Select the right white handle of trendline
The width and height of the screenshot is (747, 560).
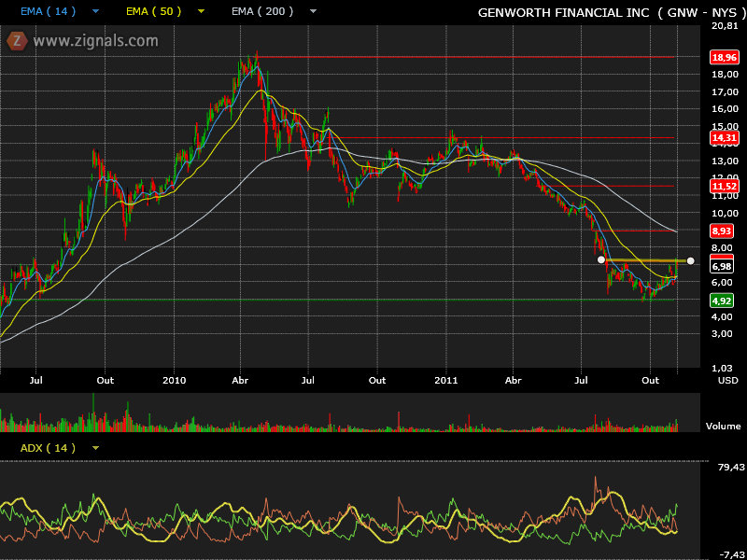691,261
